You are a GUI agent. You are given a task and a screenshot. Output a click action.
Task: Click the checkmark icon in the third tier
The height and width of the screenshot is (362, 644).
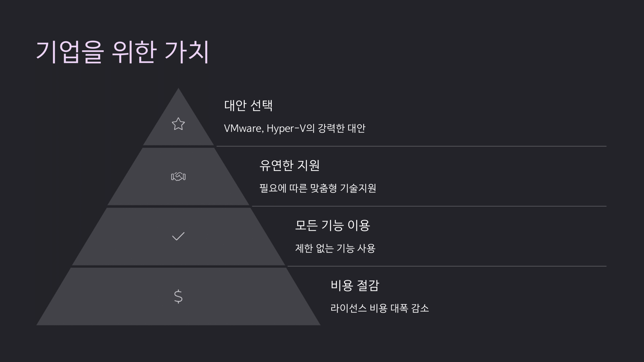[178, 236]
